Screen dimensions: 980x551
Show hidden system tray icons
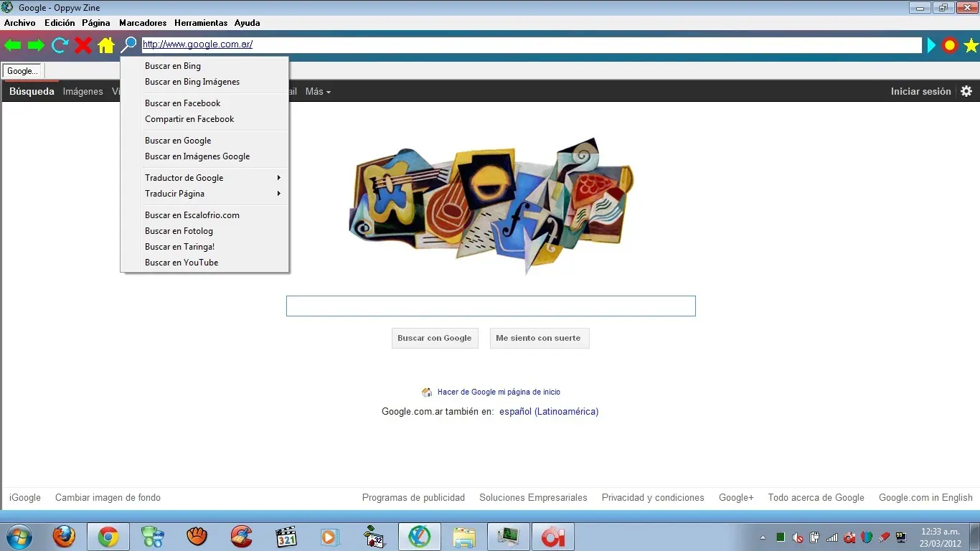click(763, 537)
